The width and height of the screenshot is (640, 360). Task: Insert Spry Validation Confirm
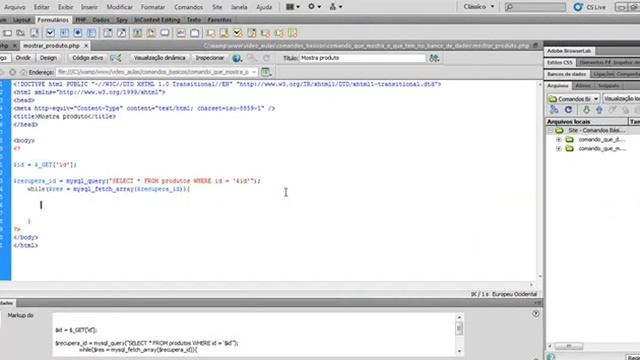tap(279, 33)
